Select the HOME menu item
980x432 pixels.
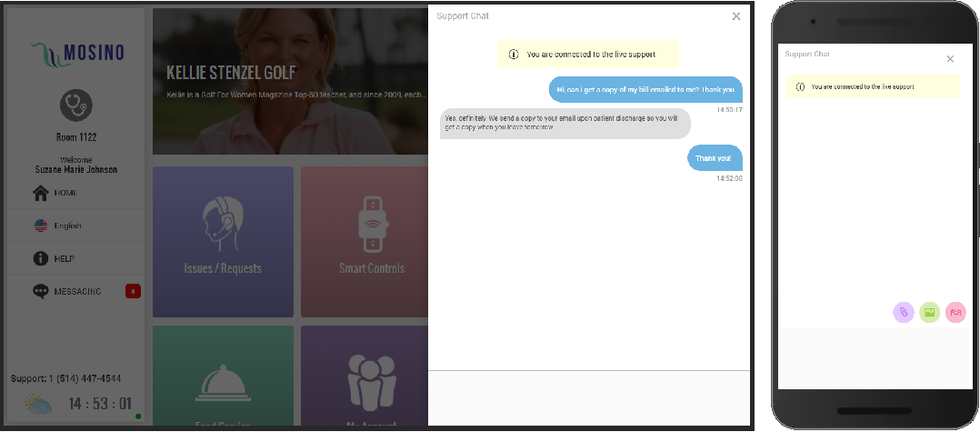tap(65, 193)
